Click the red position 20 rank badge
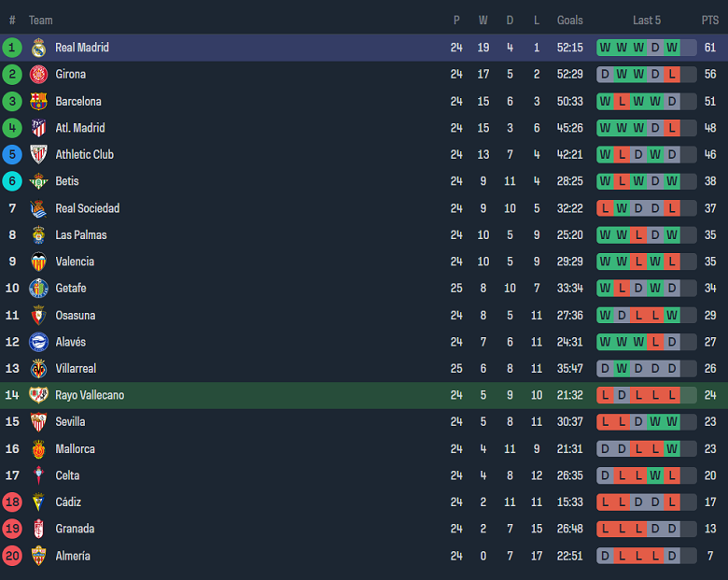The width and height of the screenshot is (728, 580). tap(12, 556)
